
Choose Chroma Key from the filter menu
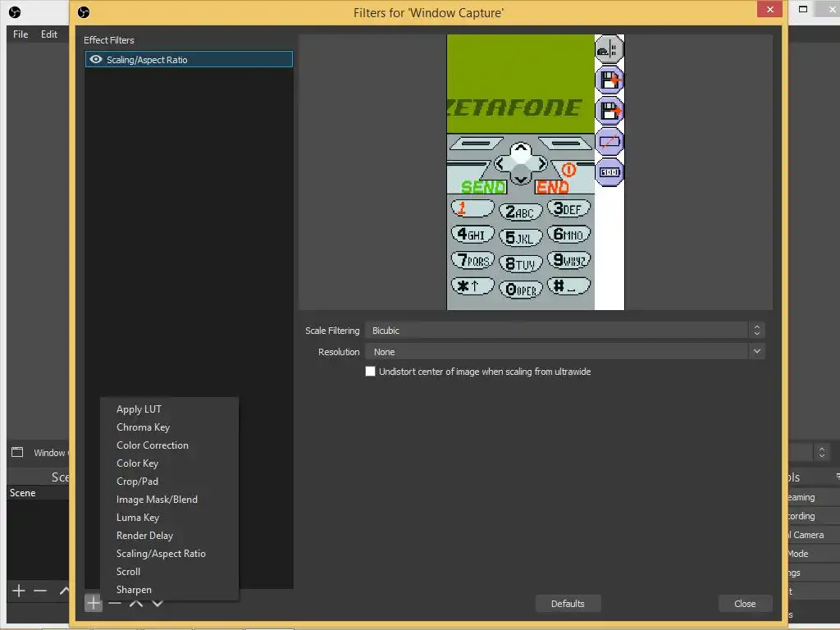coord(143,427)
